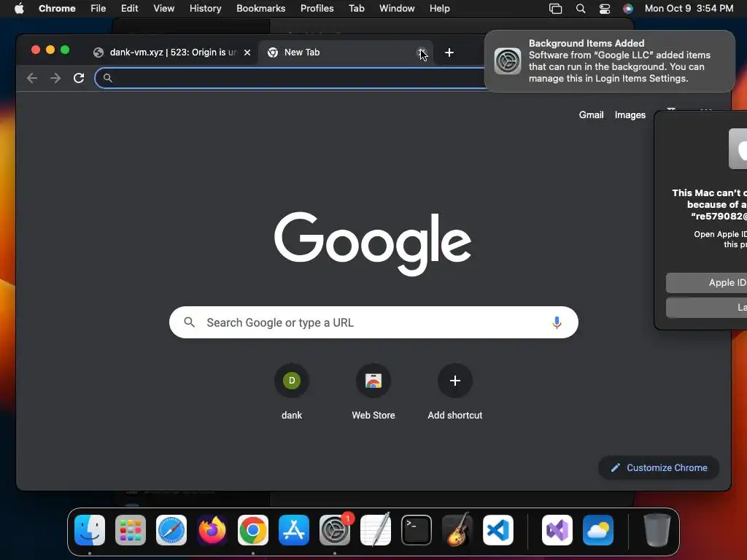The image size is (747, 560).
Task: Activate Siri from the menu bar
Action: [x=628, y=9]
